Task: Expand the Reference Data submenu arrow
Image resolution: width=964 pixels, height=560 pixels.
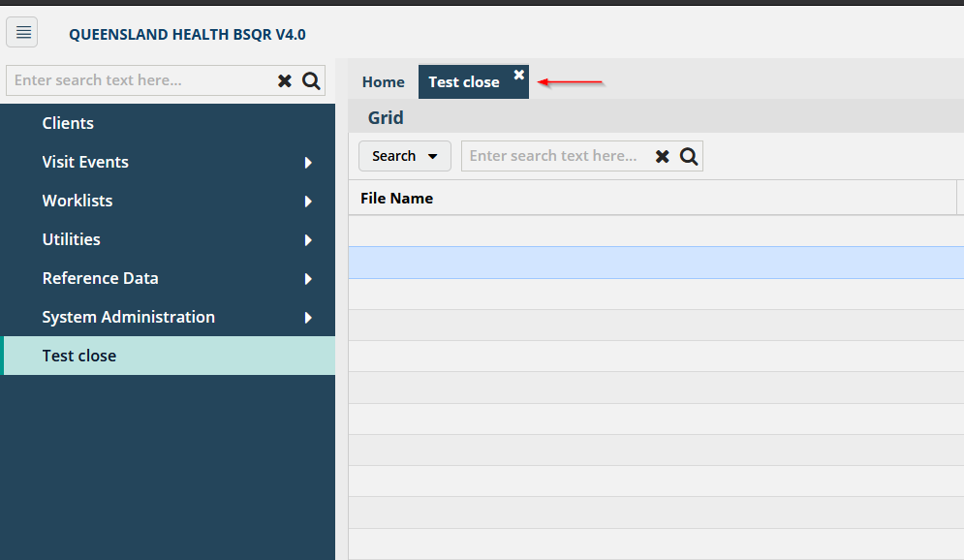Action: click(x=308, y=279)
